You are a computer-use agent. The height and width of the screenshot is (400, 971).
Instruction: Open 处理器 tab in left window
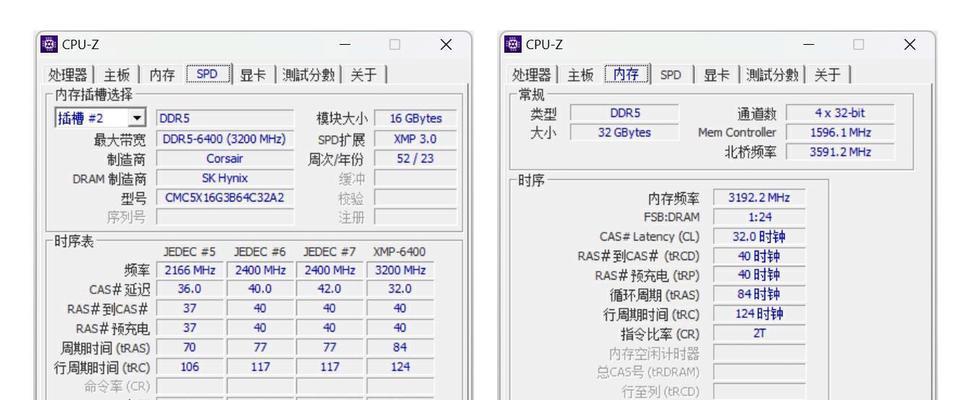(x=67, y=75)
